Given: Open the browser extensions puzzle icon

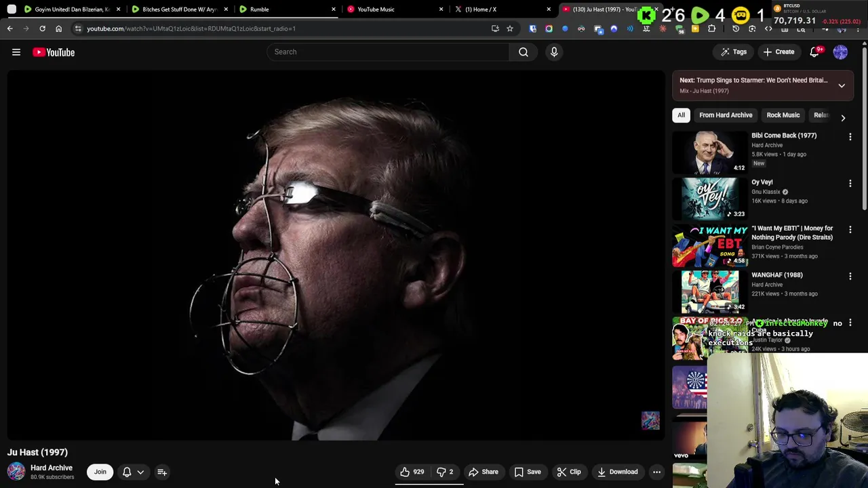Looking at the screenshot, I should pyautogui.click(x=711, y=28).
